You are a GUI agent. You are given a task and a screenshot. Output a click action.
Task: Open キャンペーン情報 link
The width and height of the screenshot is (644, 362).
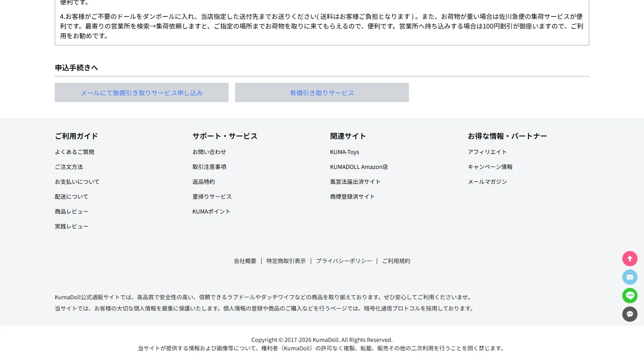[x=490, y=167]
